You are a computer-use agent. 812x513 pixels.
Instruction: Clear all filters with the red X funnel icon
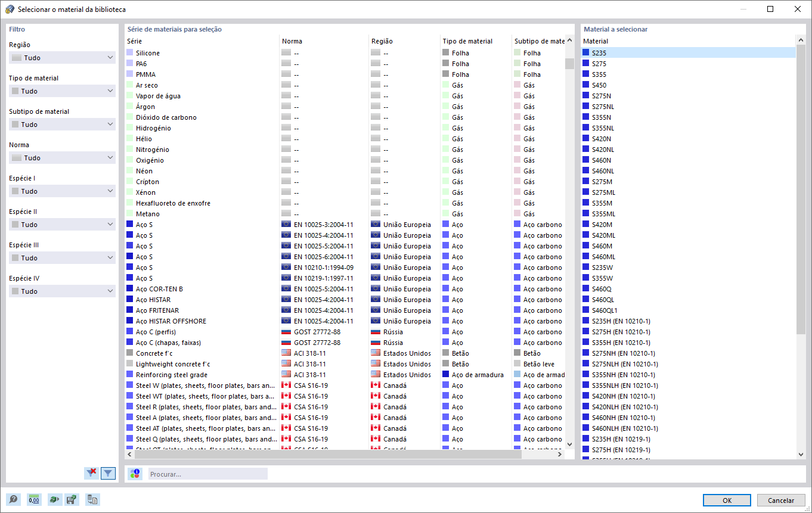(91, 473)
